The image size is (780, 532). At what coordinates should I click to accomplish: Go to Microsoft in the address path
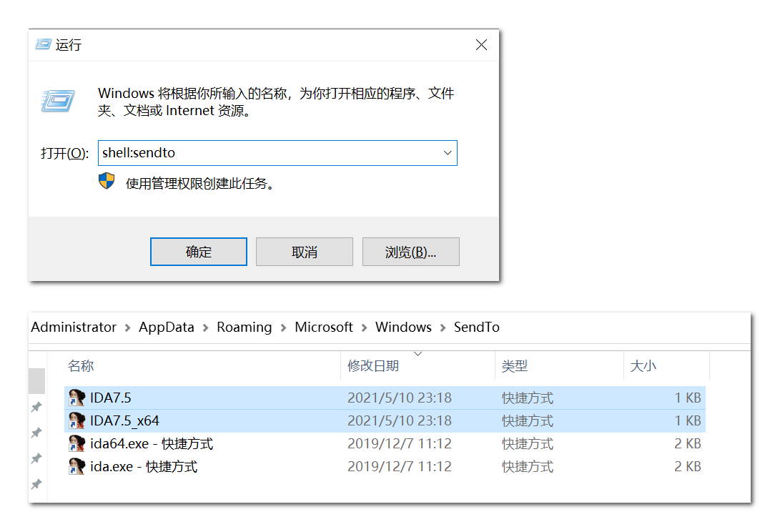click(x=324, y=327)
